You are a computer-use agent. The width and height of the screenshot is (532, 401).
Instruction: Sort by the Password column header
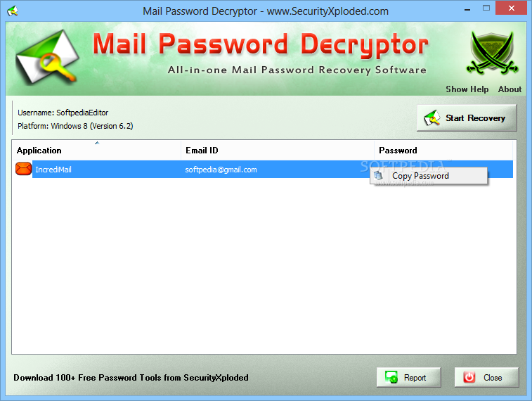click(443, 151)
